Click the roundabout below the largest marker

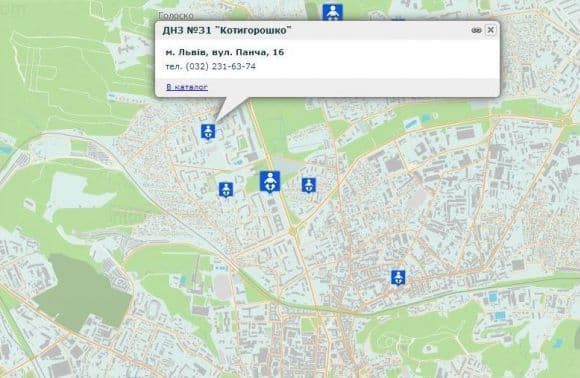[x=293, y=232]
